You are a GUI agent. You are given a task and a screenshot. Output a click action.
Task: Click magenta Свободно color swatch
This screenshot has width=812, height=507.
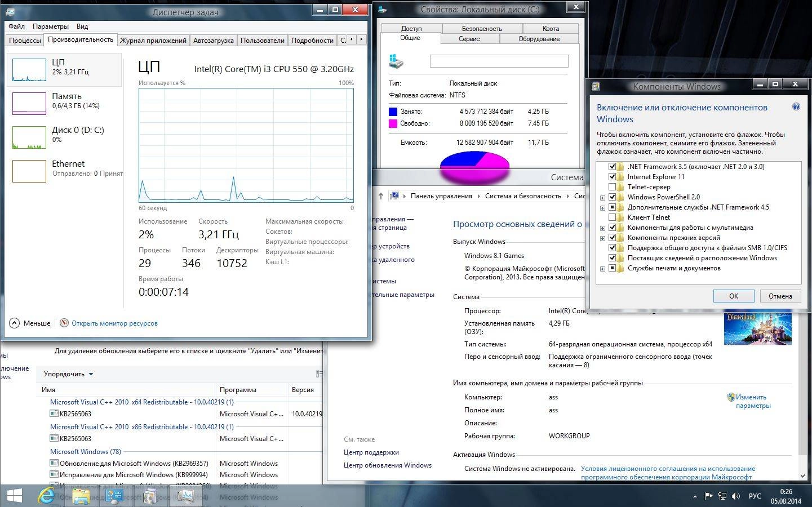point(393,123)
